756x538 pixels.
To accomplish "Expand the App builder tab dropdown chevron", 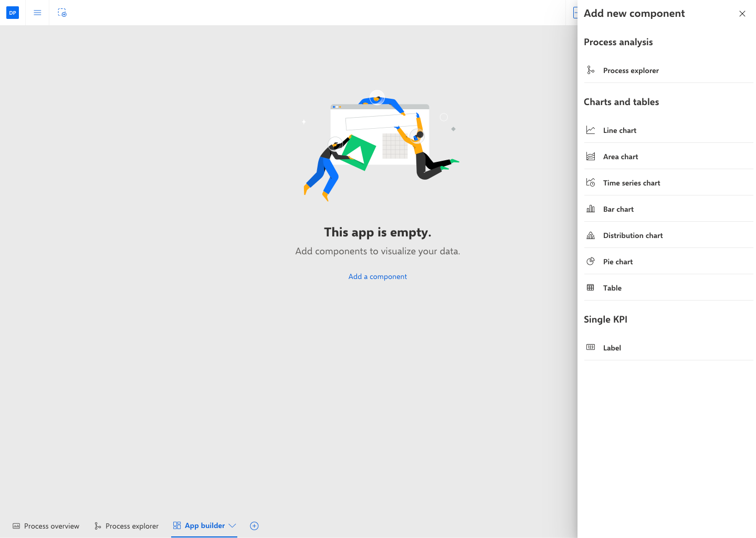I will coord(233,525).
